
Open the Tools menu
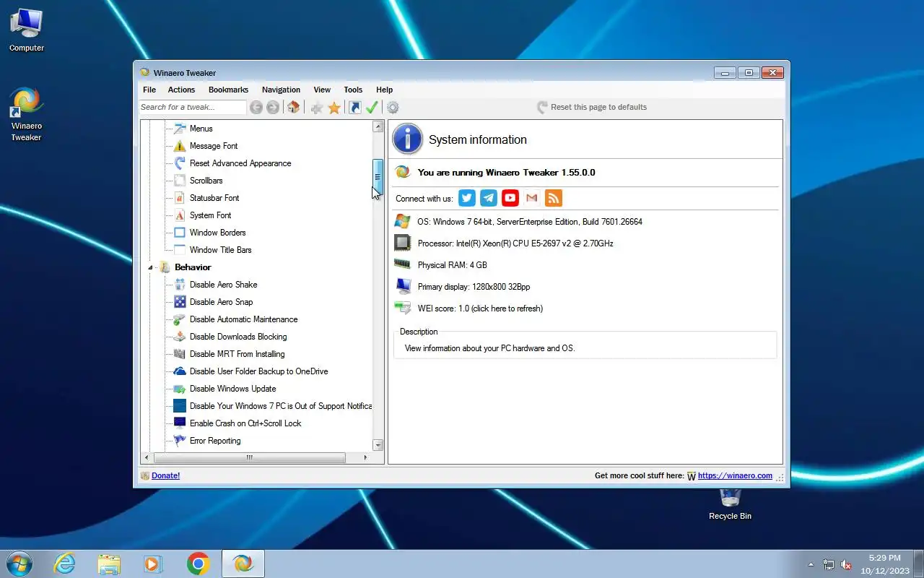point(353,90)
